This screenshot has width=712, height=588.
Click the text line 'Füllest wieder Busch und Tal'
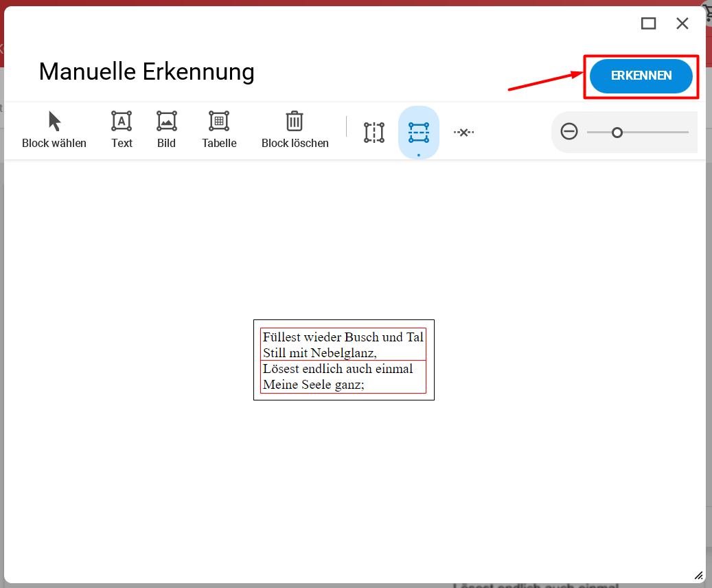coord(343,337)
